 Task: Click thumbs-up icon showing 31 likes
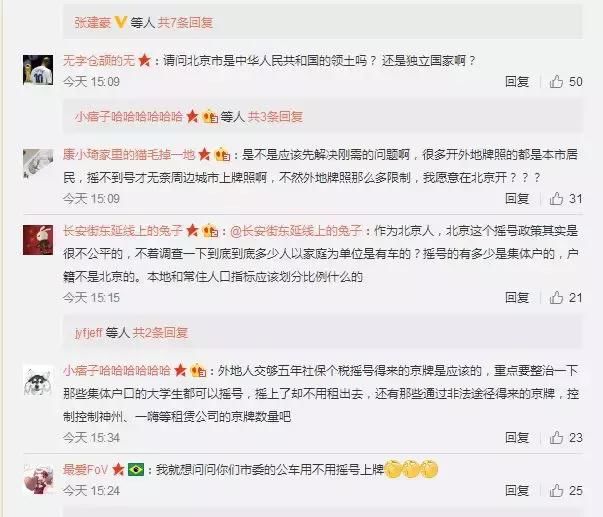[556, 198]
